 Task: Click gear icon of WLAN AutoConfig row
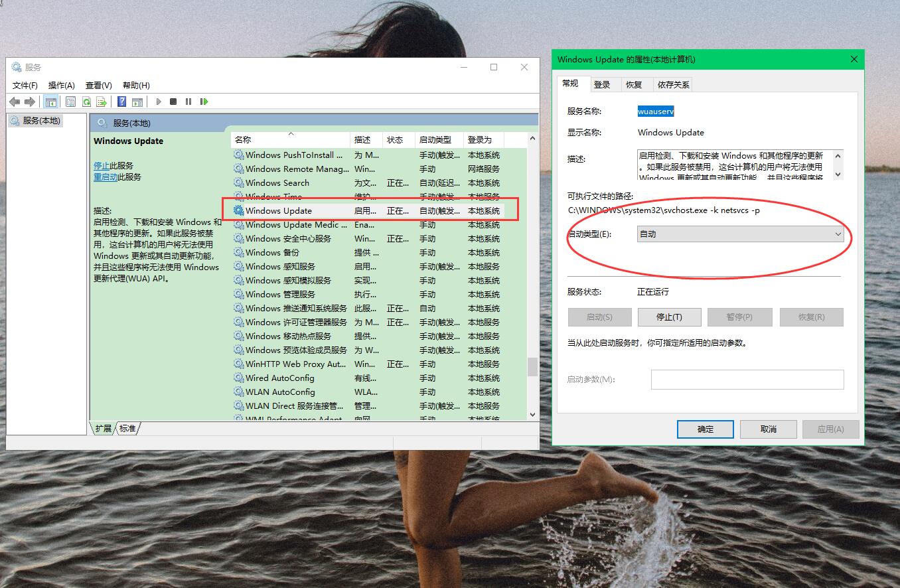point(239,392)
